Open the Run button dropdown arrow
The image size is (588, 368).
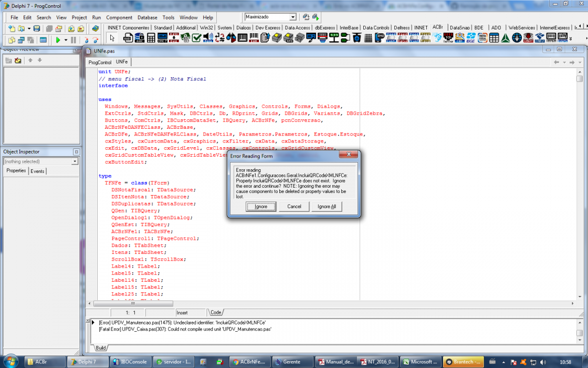66,40
